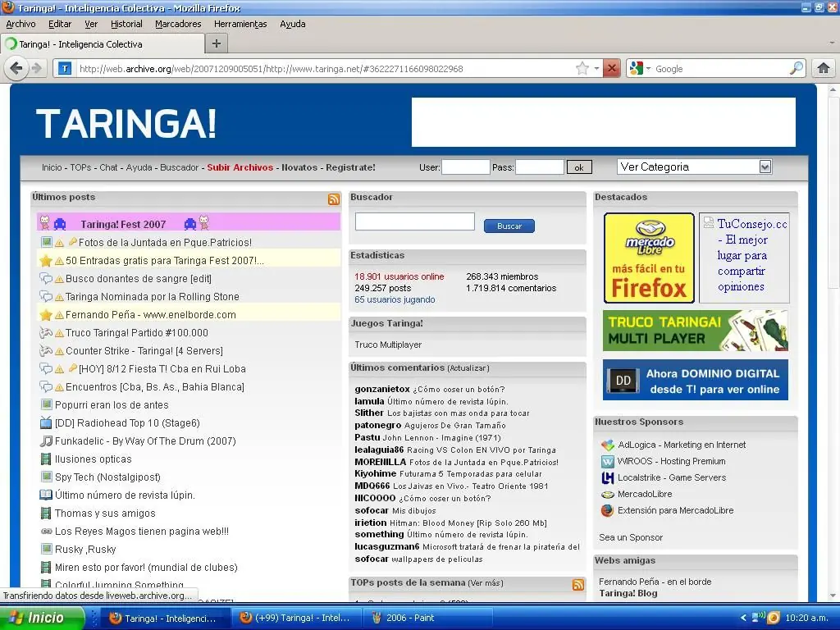The image size is (840, 630).
Task: Click the book icon beside revista lúpin post
Action: 46,495
